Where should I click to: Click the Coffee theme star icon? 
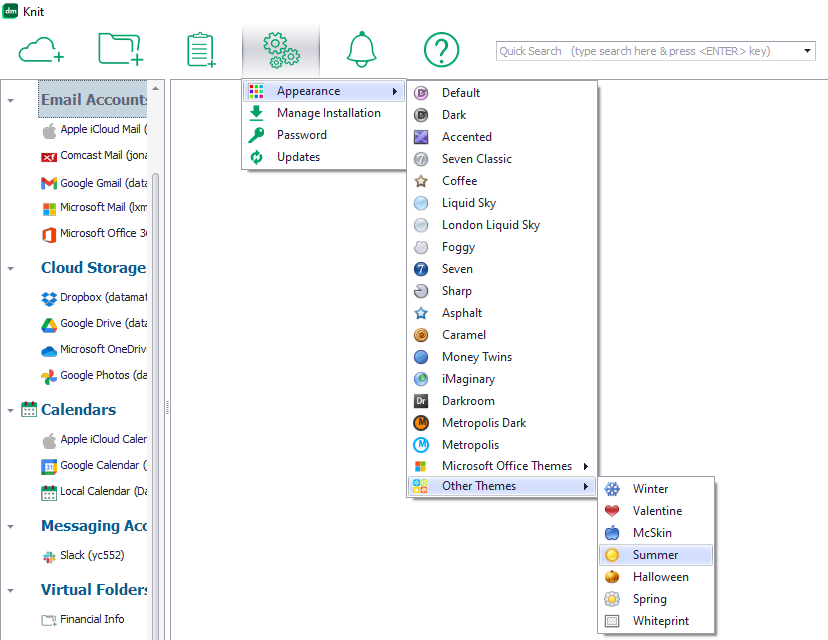[421, 181]
